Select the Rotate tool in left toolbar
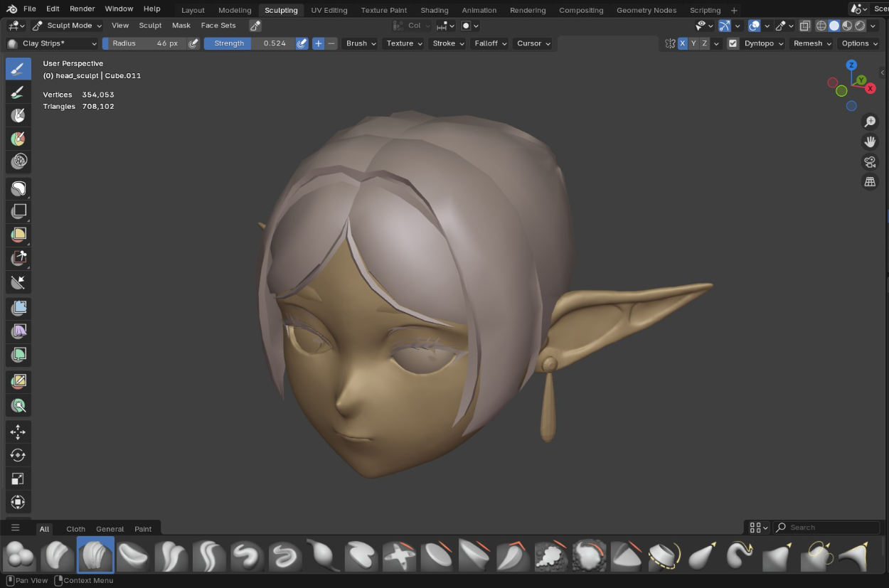The height and width of the screenshot is (588, 889). click(18, 455)
